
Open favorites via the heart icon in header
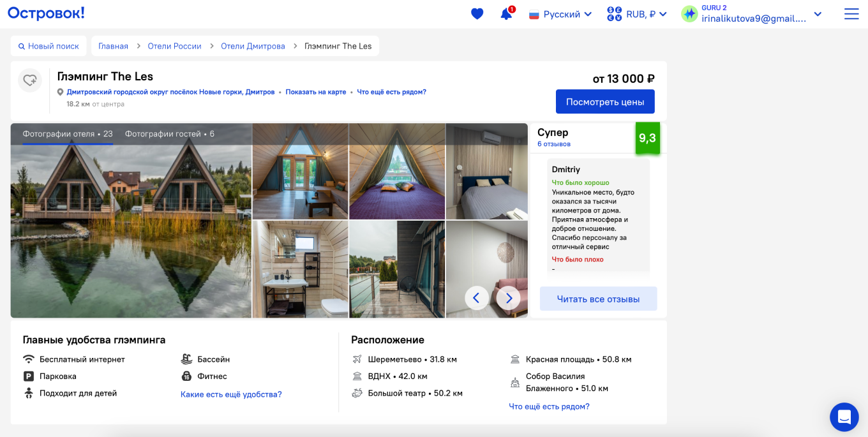(x=477, y=14)
